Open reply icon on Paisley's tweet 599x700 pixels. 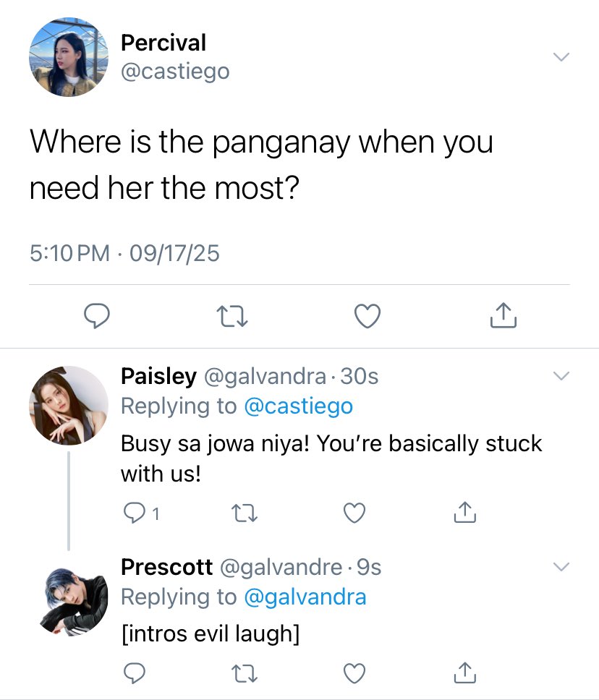(x=134, y=513)
